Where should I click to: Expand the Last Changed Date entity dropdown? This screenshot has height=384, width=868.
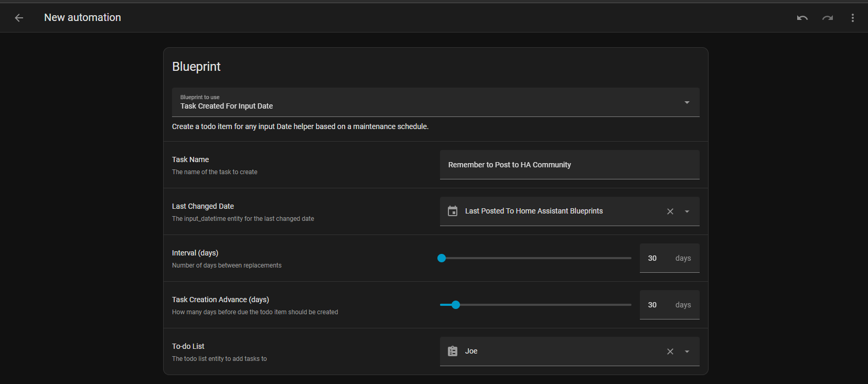pos(687,211)
